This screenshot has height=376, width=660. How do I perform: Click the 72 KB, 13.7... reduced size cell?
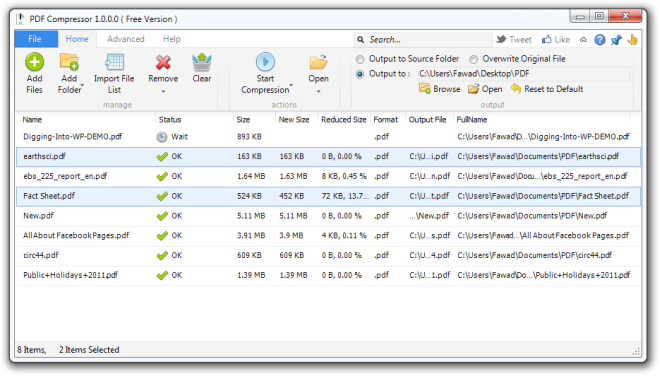coord(345,196)
